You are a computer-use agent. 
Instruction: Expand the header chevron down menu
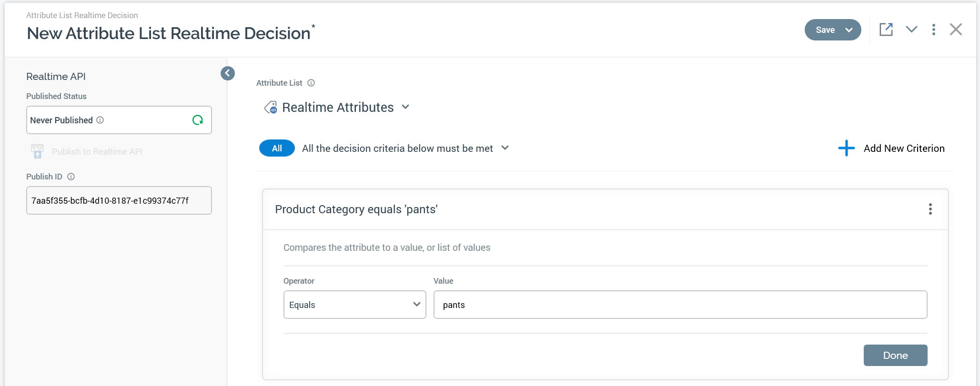click(911, 30)
